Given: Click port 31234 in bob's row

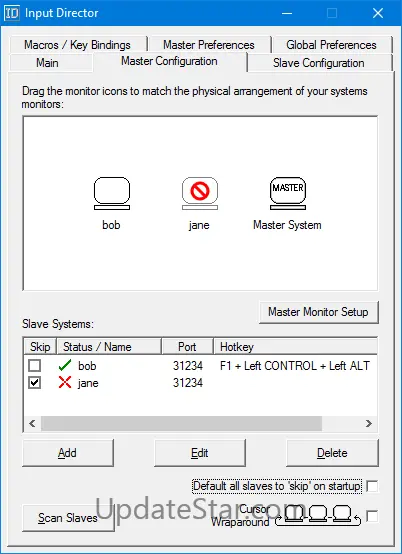Looking at the screenshot, I should click(x=188, y=366).
